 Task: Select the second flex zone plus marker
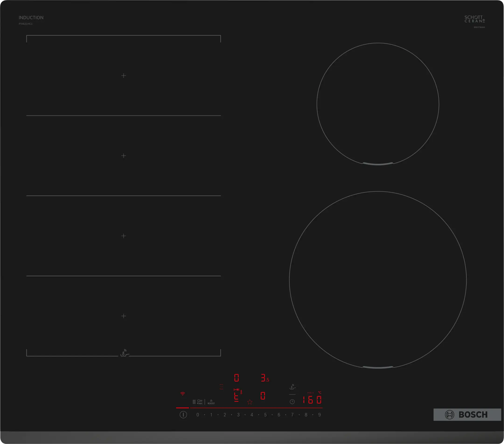[x=124, y=156]
